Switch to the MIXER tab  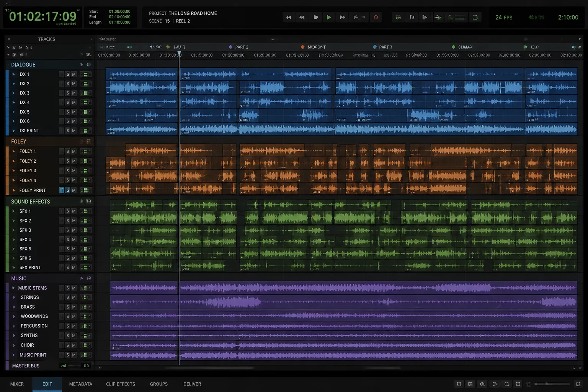(17, 384)
